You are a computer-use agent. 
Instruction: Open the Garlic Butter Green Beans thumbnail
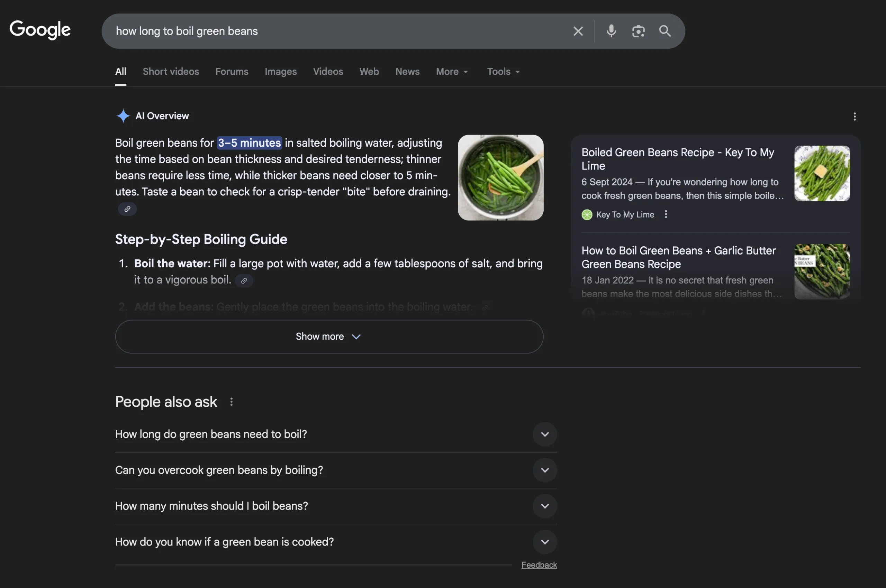click(822, 272)
